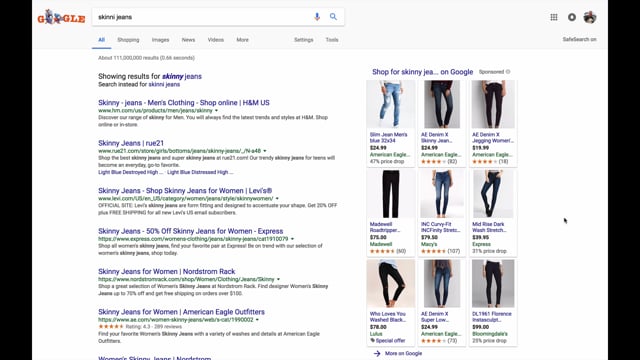
Task: Open the Settings menu
Action: coord(304,40)
